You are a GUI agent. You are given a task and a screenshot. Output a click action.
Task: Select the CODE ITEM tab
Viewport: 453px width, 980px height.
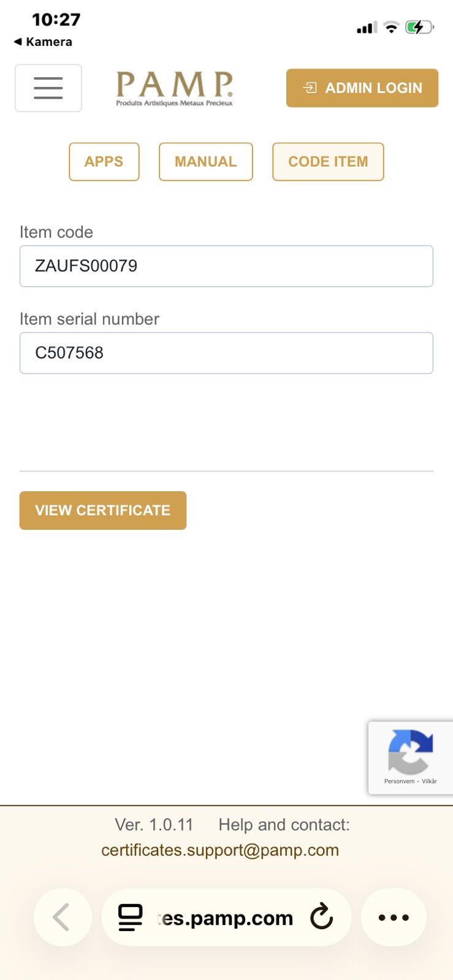tap(328, 162)
